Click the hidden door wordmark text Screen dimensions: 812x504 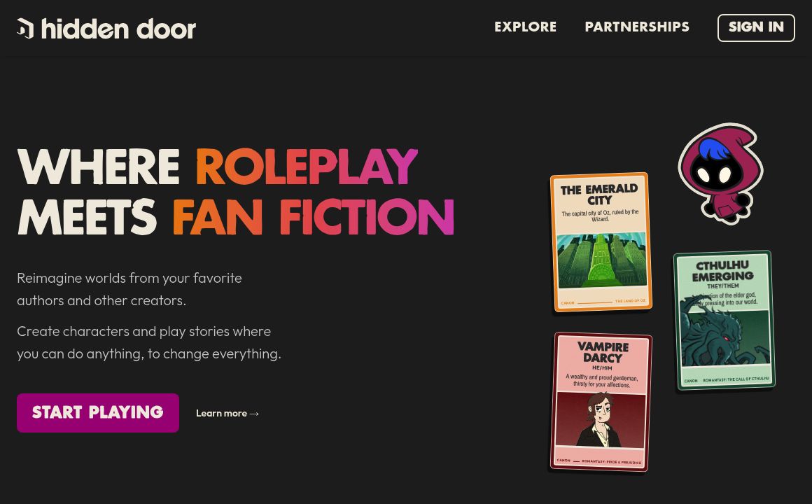pyautogui.click(x=118, y=29)
